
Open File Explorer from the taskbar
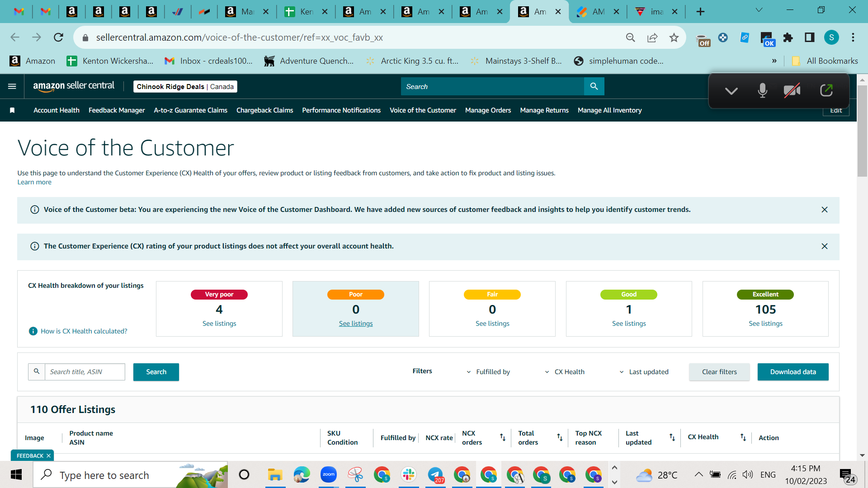click(275, 475)
